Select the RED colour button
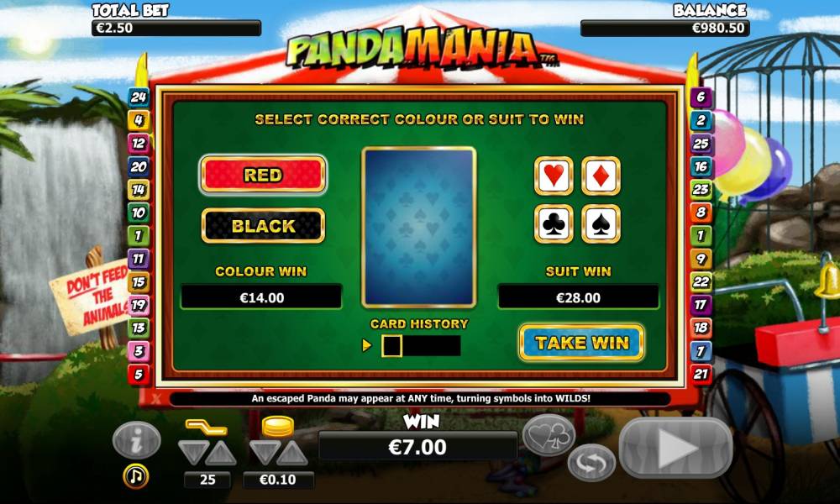Viewport: 840px width, 504px height. click(263, 175)
